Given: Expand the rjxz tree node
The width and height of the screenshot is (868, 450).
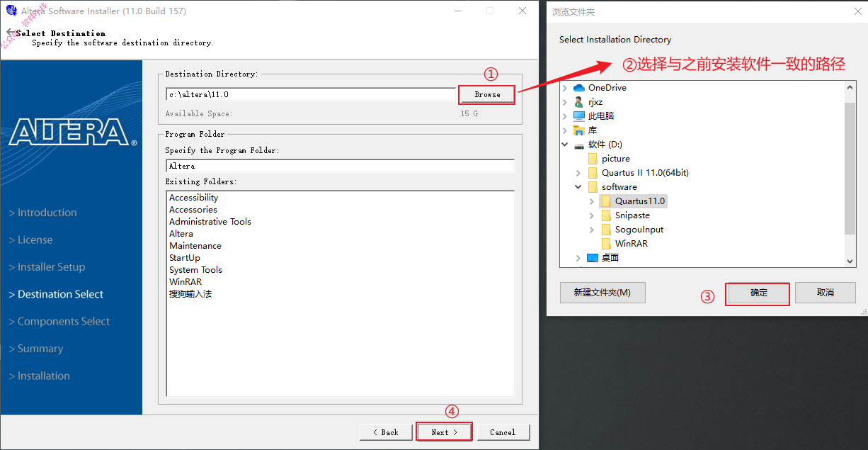Looking at the screenshot, I should pos(565,102).
